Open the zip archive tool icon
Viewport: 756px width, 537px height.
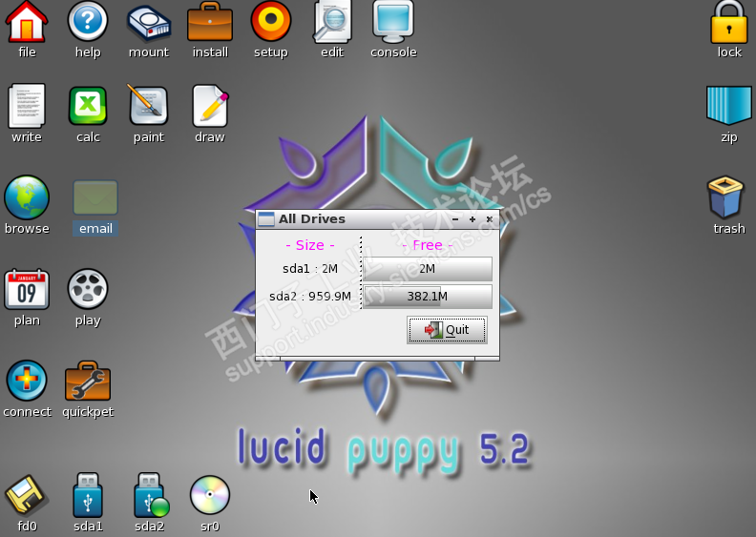728,105
